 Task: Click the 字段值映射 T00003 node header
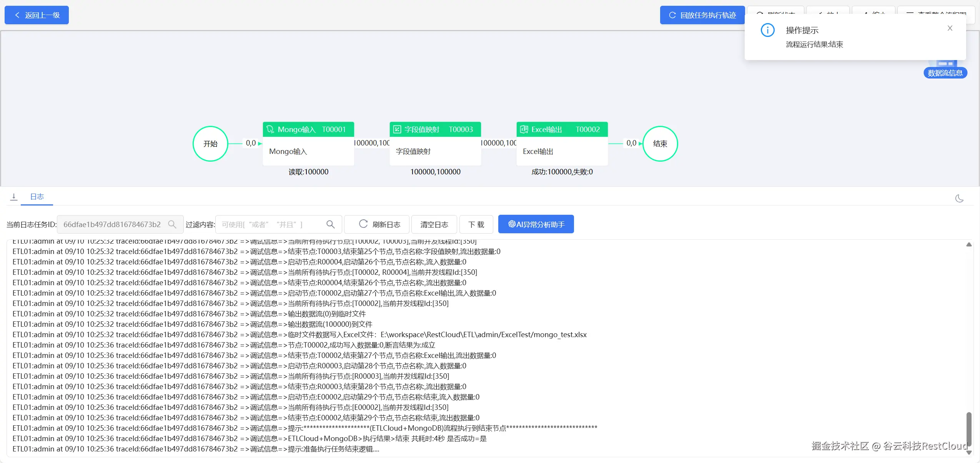[435, 129]
